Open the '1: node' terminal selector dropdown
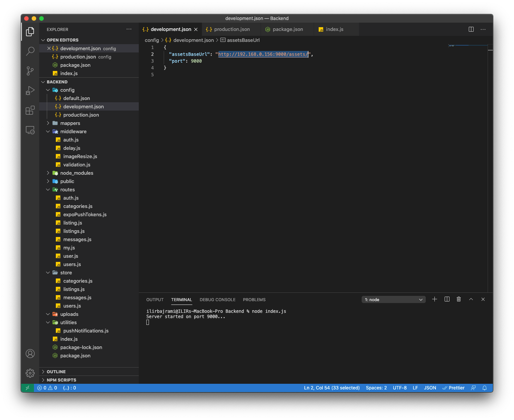The height and width of the screenshot is (420, 514). 393,299
